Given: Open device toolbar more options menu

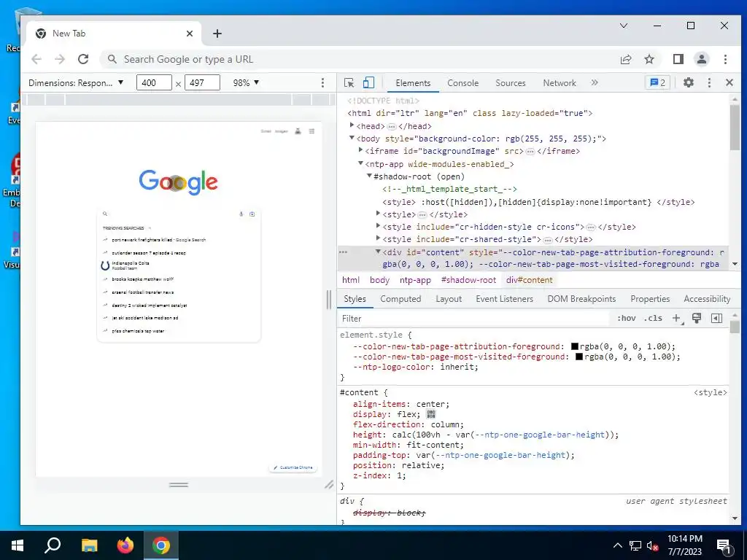Looking at the screenshot, I should pos(322,83).
